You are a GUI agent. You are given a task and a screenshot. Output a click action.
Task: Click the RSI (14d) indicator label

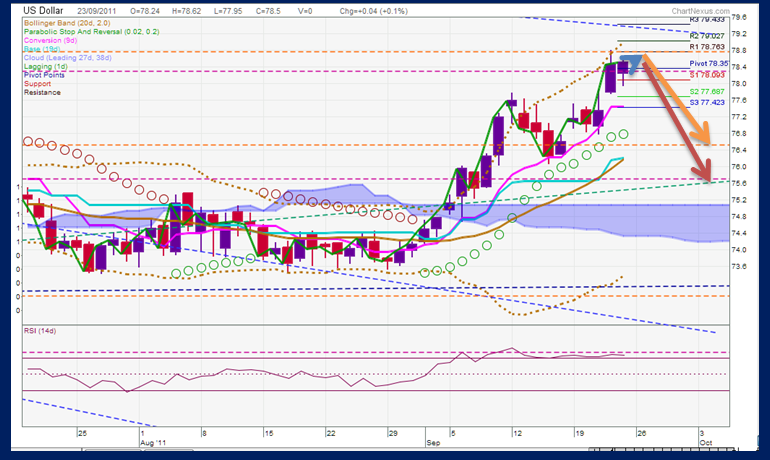(40, 331)
